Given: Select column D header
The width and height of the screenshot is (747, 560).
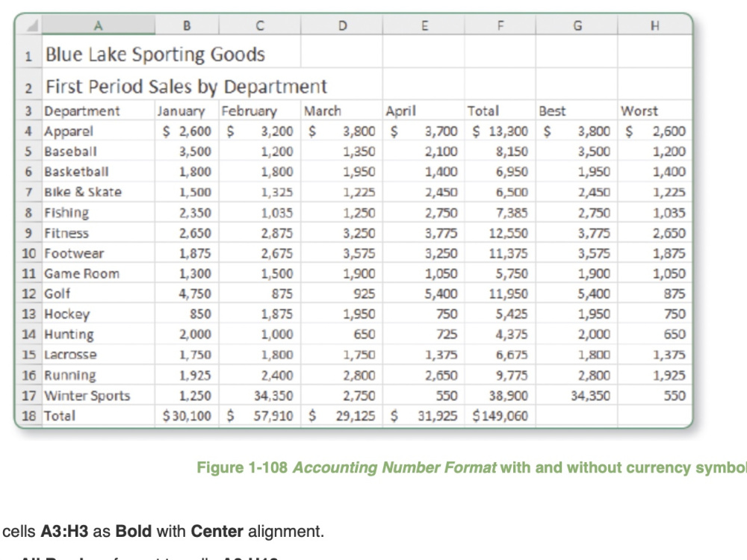Looking at the screenshot, I should pos(341,25).
